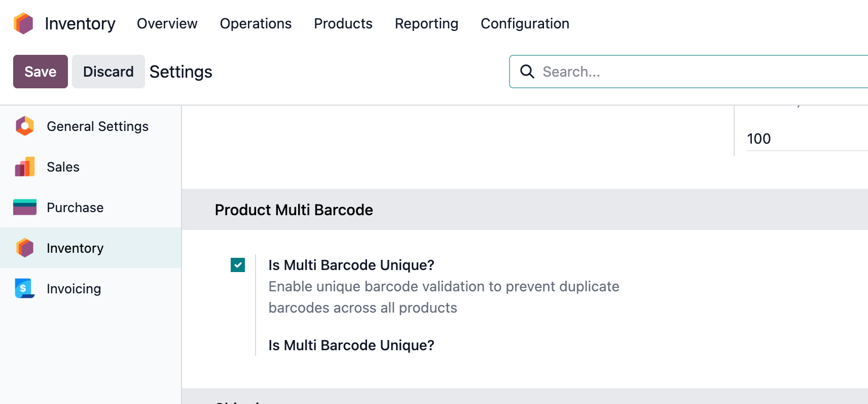Click the second Is Multi Barcode Unique label
Screen dimensions: 868x404
(351, 345)
